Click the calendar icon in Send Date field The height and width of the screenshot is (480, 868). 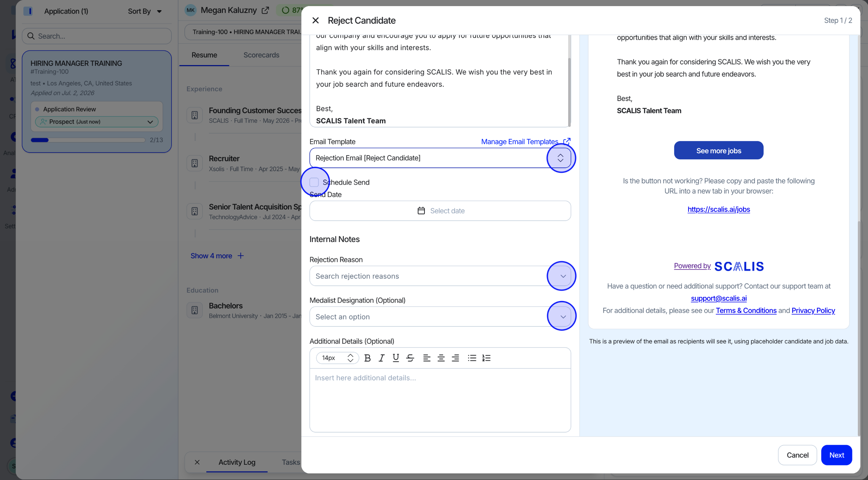coord(421,211)
